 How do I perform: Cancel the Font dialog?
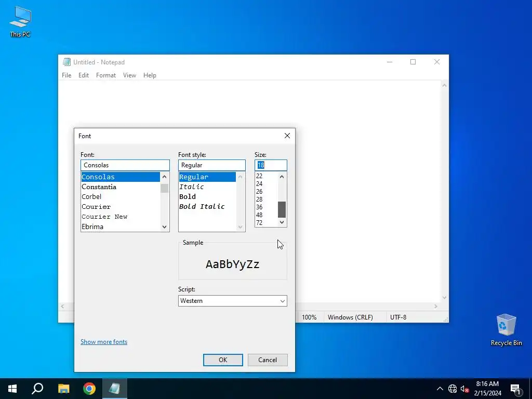coord(268,360)
